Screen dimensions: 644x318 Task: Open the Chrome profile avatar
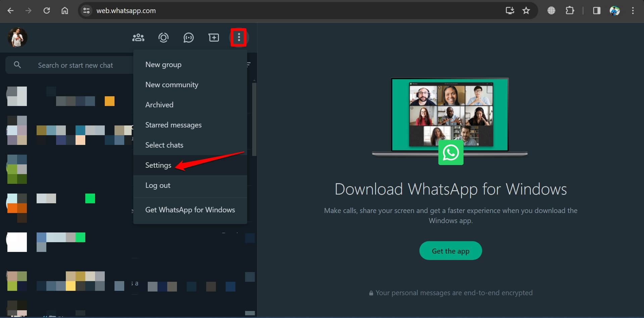point(615,11)
